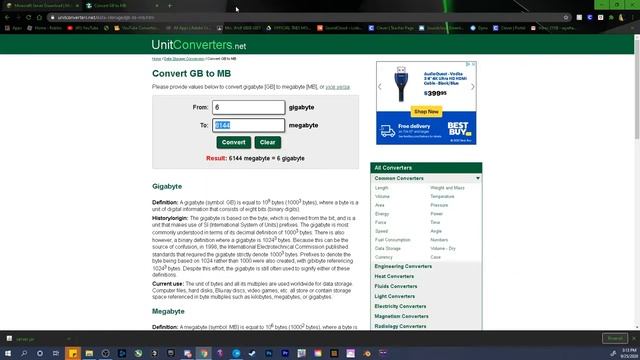
Task: Expand Fluids Converters section
Action: 396,286
